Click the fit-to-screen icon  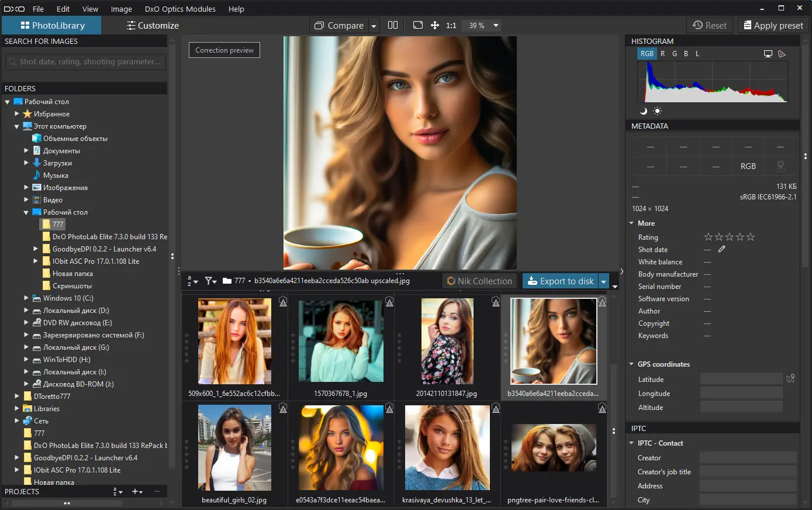[417, 25]
